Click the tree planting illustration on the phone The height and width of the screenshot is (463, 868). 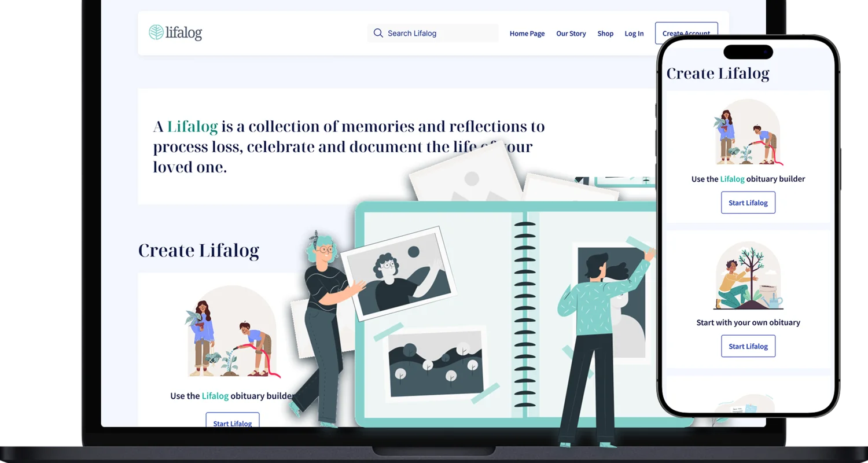pos(748,276)
